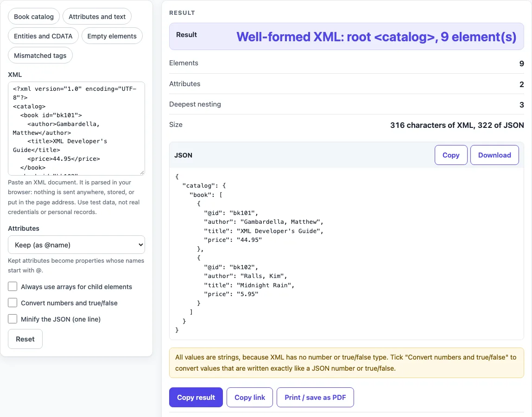Click the Well-formed XML result heading
Viewport: 532px width, 417px height.
point(376,37)
